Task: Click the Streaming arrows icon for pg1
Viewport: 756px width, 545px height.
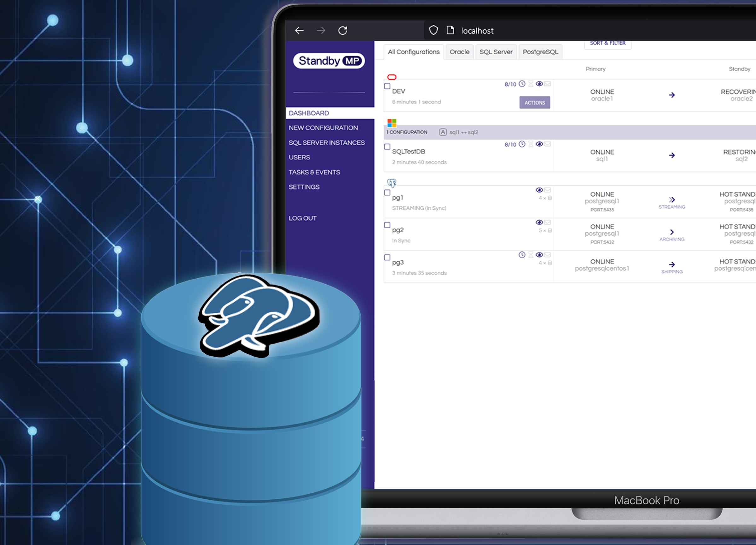Action: point(672,200)
